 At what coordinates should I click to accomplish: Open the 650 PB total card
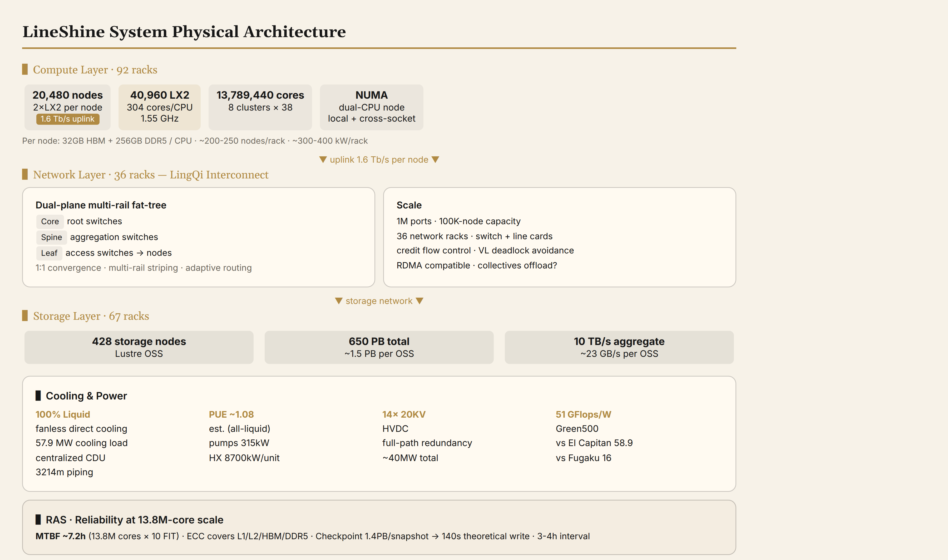click(379, 347)
